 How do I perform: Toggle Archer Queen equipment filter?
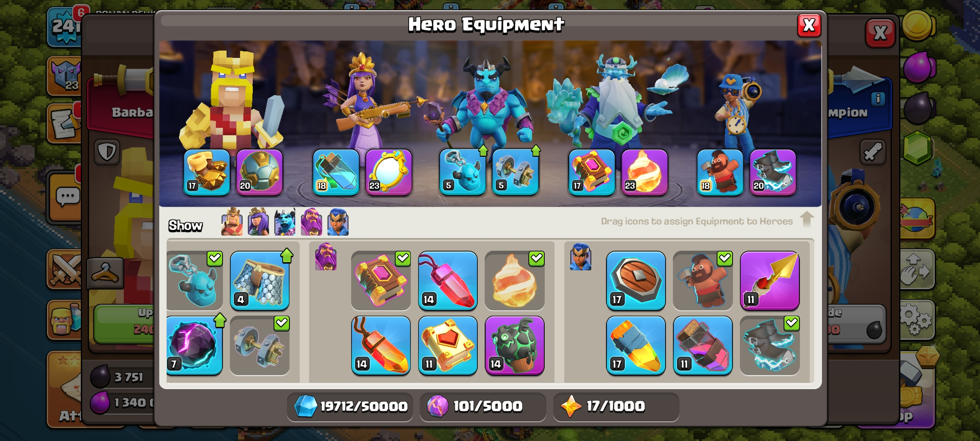258,222
